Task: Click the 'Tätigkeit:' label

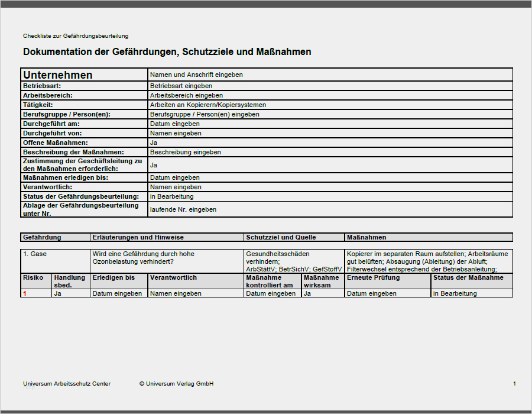Action: click(x=38, y=105)
